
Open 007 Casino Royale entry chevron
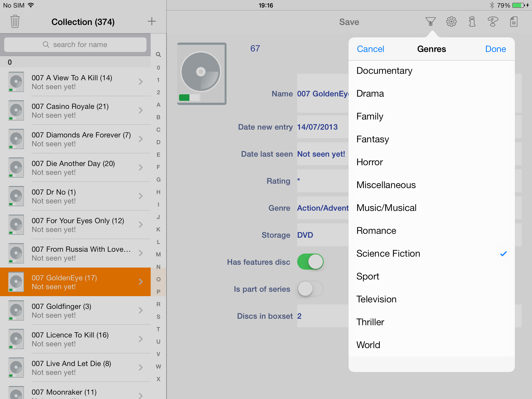tap(141, 110)
